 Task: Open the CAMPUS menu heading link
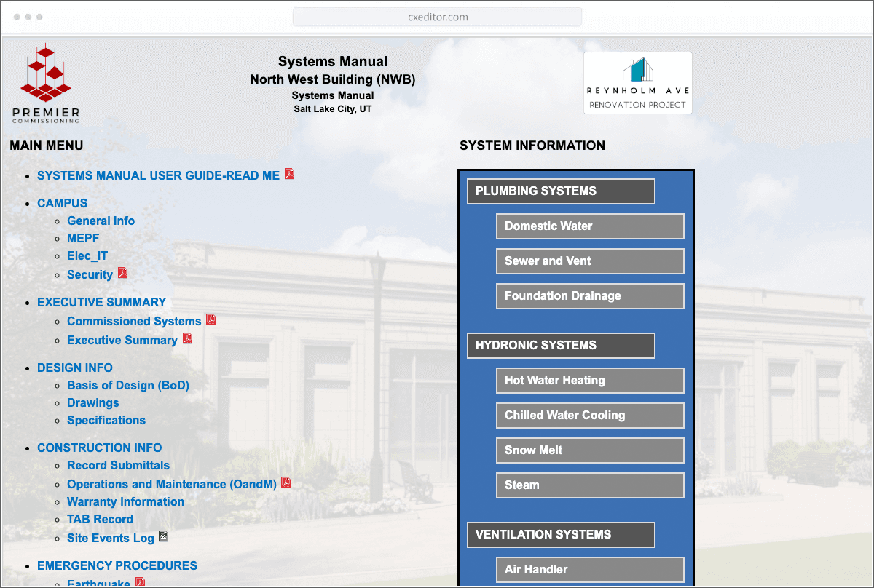point(62,204)
